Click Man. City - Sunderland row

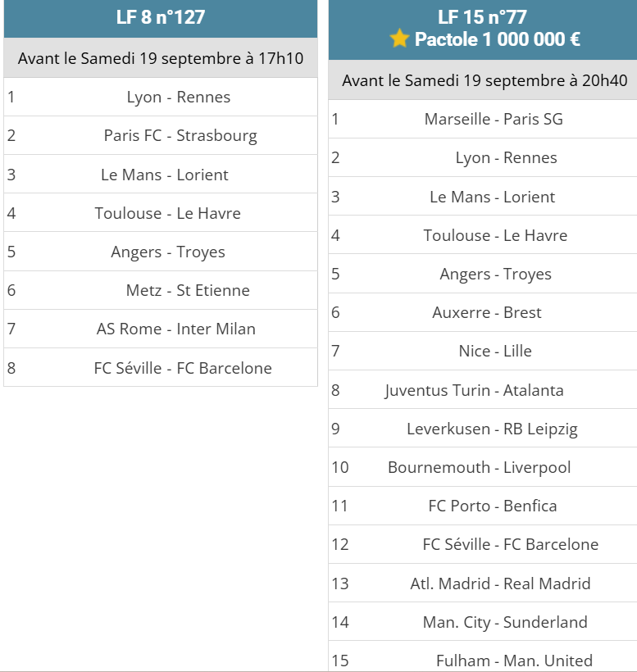coord(483,622)
